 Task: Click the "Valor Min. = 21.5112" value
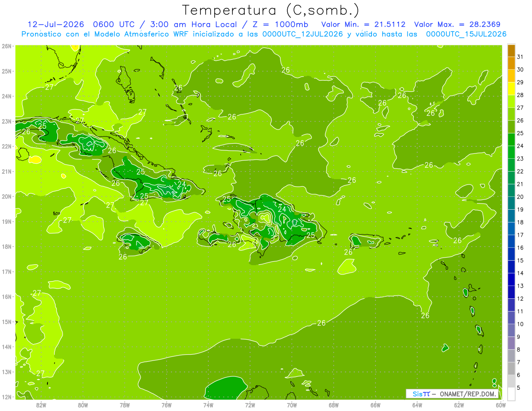coord(363,24)
